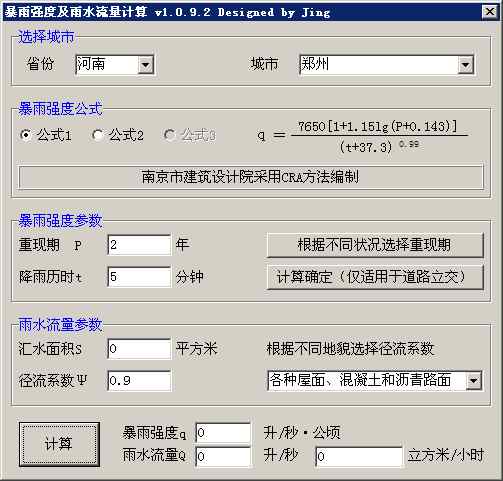Image resolution: width=503 pixels, height=481 pixels.
Task: Click 计算确定（仅适用于道路立交）button
Action: 375,277
